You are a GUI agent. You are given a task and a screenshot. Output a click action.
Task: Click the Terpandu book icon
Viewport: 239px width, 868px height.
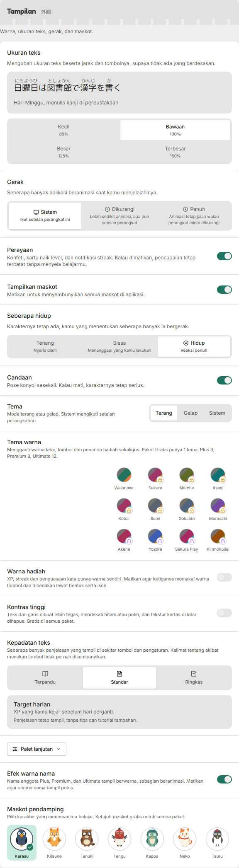[45, 674]
